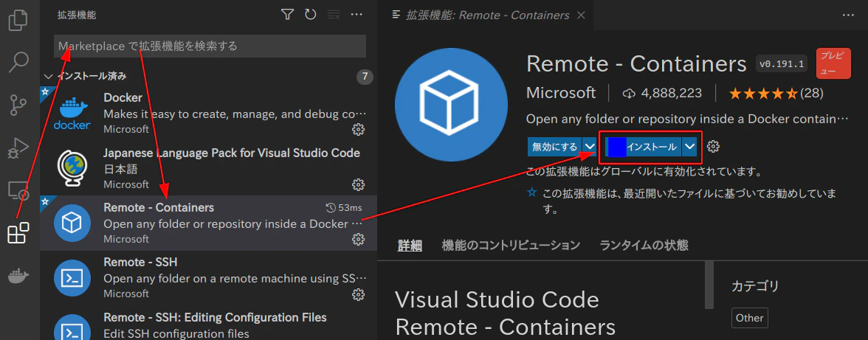Click the details pane scrollbar
This screenshot has width=868, height=340.
point(708,285)
